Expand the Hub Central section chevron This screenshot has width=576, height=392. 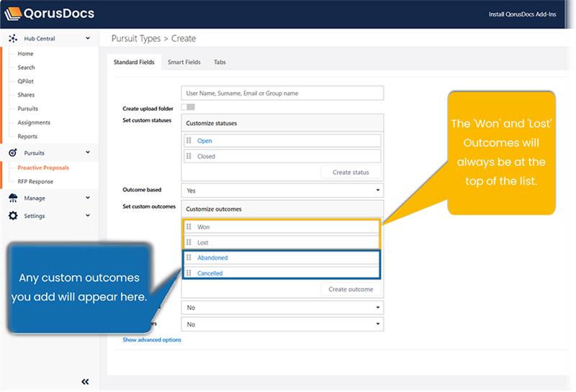pos(88,39)
